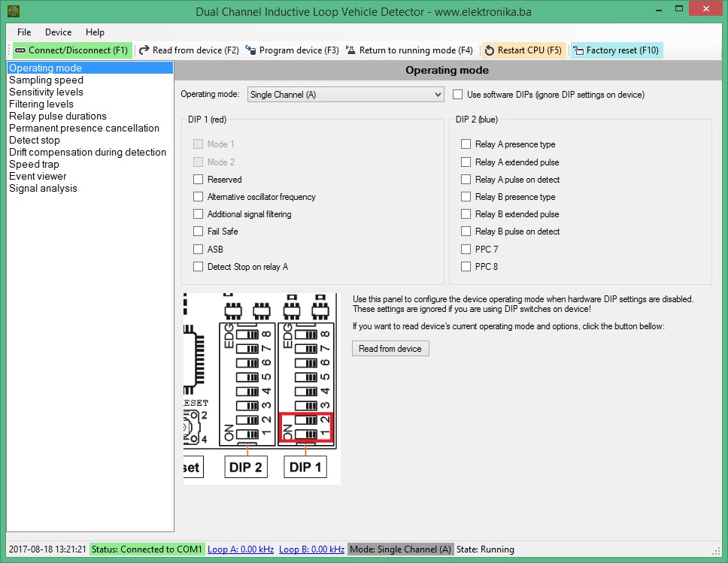Open Signal analysis page

click(90, 189)
